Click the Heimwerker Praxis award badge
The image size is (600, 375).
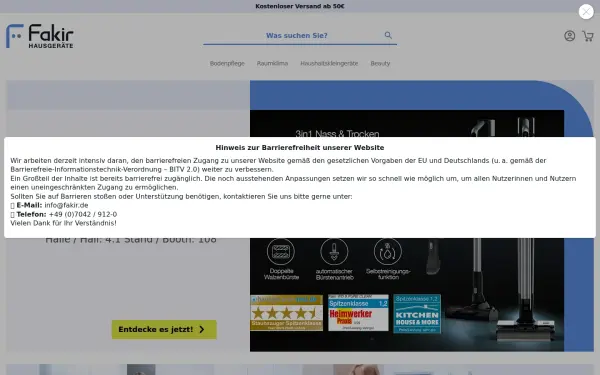point(358,313)
